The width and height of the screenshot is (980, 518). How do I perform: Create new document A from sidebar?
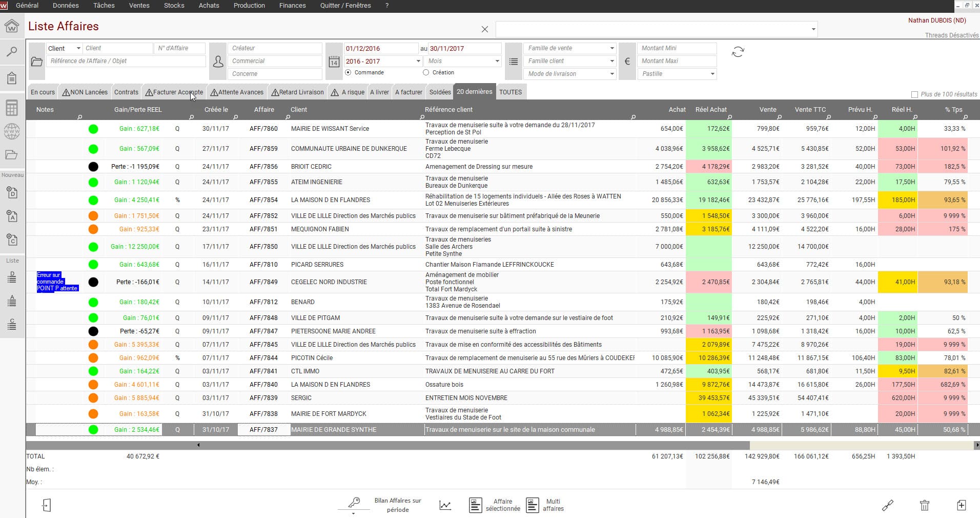tap(12, 216)
